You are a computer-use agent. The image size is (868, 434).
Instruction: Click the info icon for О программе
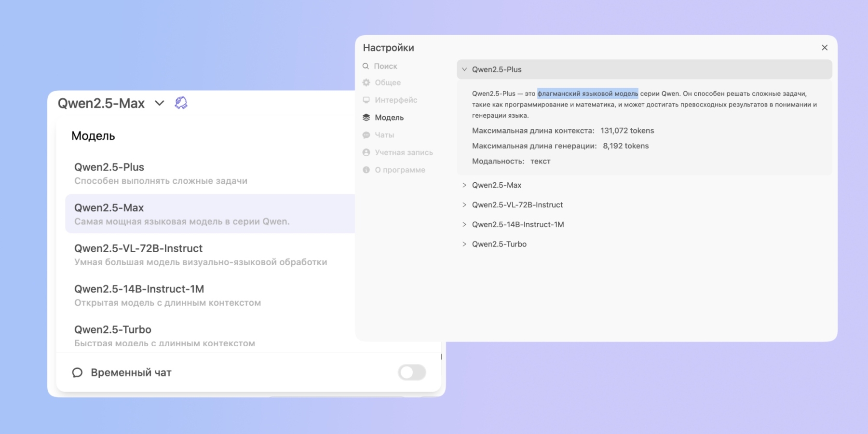[x=366, y=170]
